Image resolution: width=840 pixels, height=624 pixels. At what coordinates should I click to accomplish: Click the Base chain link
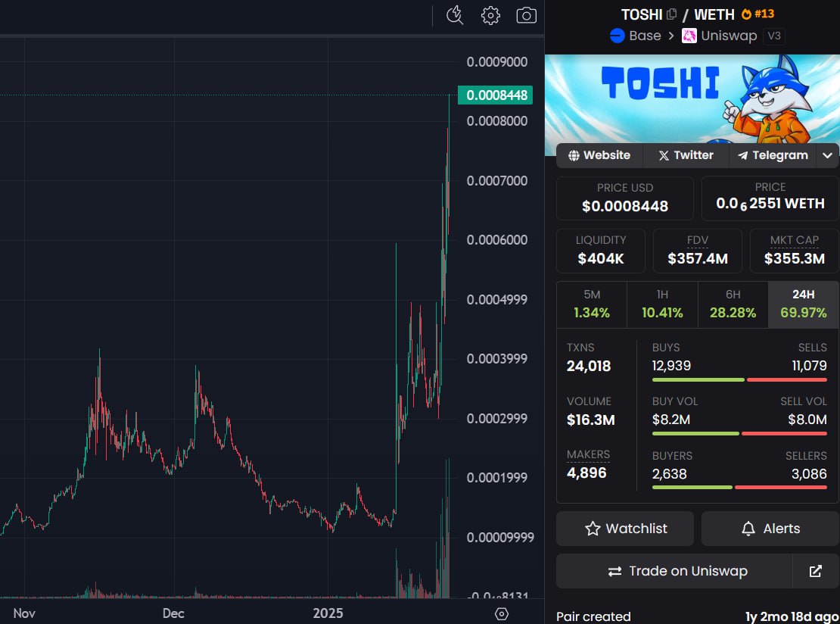click(645, 36)
